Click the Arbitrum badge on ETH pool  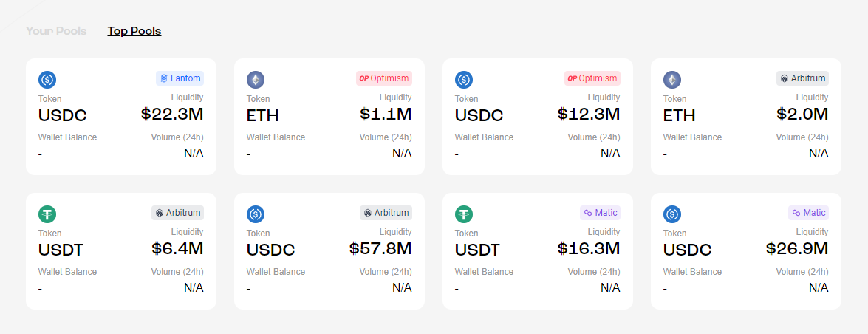(x=802, y=78)
